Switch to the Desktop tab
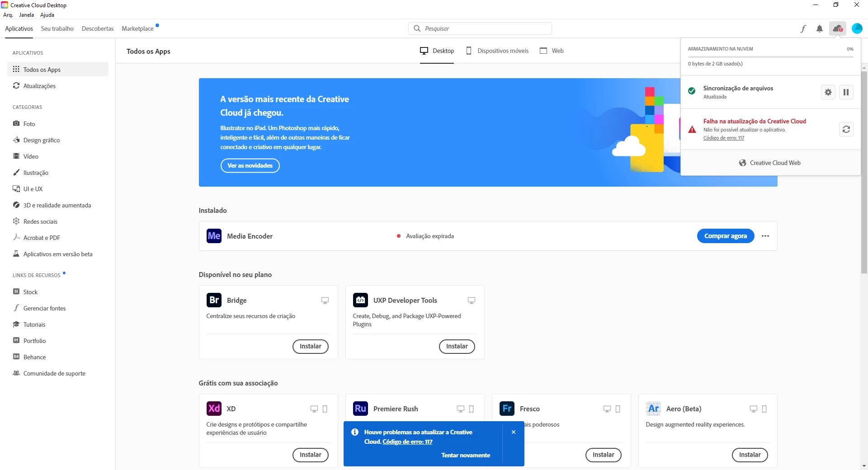Viewport: 868px width, 470px height. click(437, 51)
